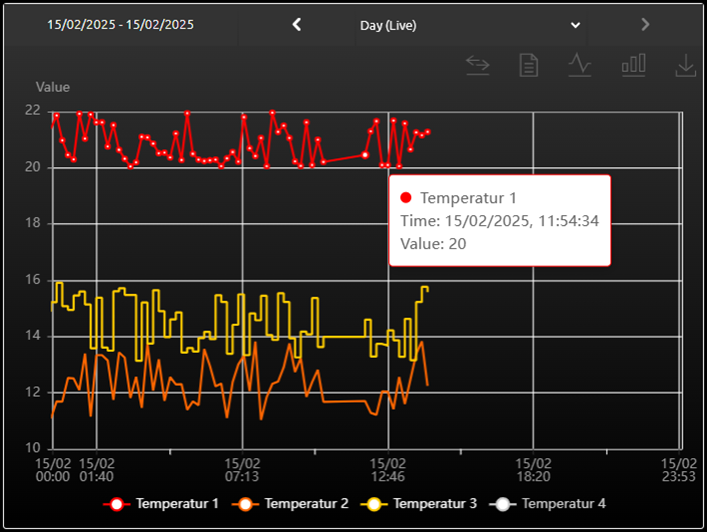Switch chart to bar view icon
The height and width of the screenshot is (532, 707).
tap(633, 65)
